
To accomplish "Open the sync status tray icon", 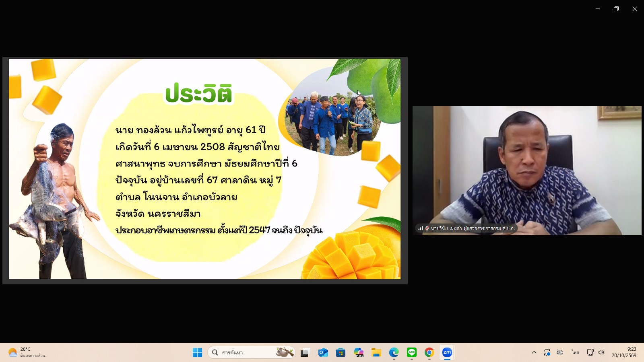I will [547, 352].
